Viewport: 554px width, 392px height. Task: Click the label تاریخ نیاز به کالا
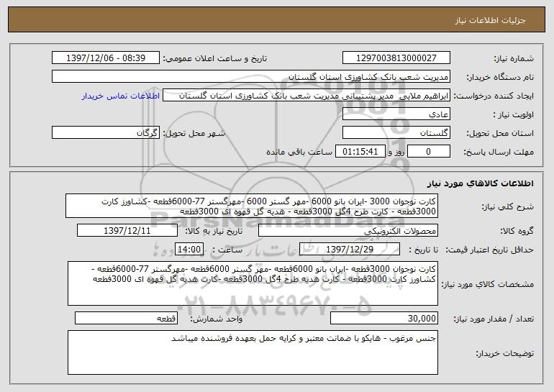[x=214, y=231]
